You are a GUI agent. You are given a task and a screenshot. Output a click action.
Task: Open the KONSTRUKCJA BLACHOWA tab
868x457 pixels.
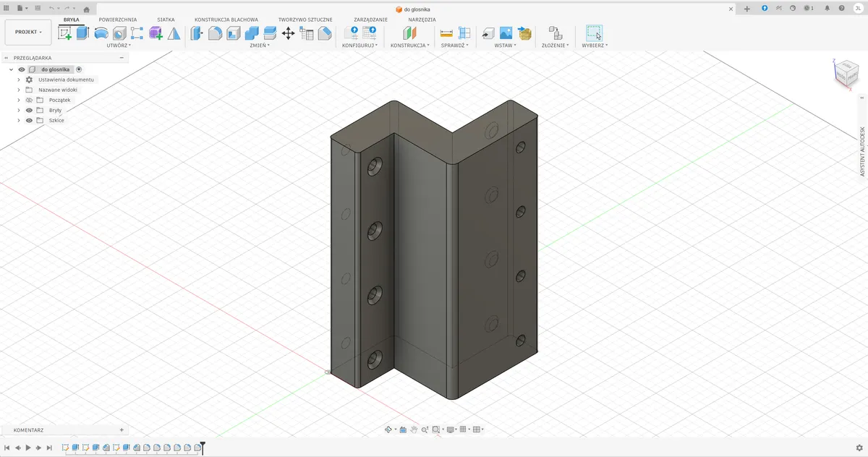click(226, 20)
